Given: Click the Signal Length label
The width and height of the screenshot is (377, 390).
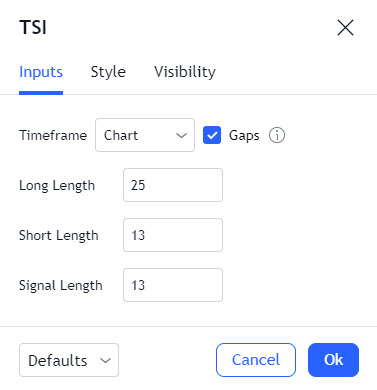Looking at the screenshot, I should 61,286.
